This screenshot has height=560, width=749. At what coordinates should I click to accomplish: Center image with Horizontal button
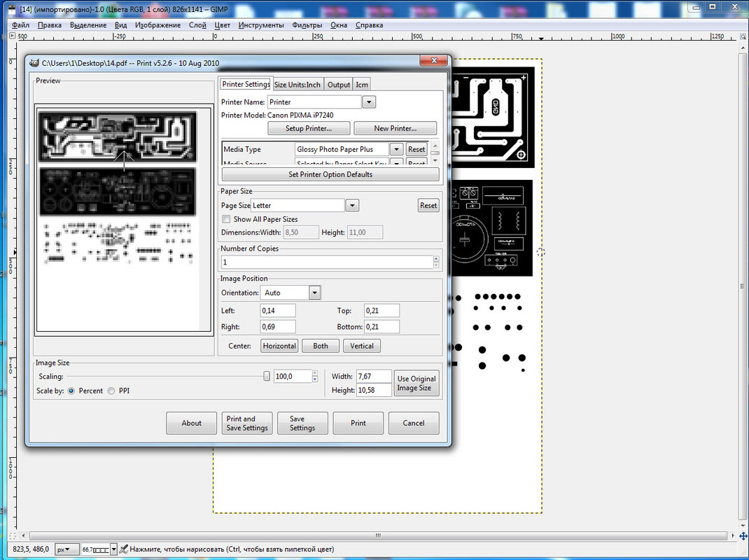point(279,346)
